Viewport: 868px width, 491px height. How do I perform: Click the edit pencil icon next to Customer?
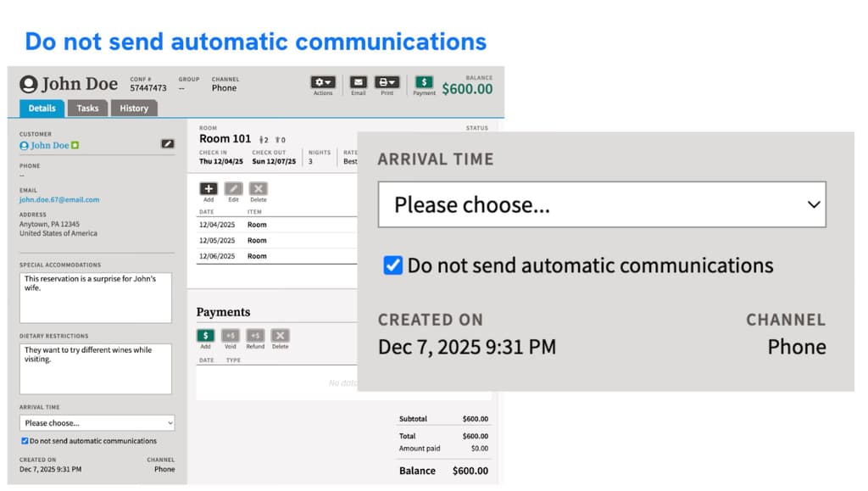pyautogui.click(x=168, y=144)
